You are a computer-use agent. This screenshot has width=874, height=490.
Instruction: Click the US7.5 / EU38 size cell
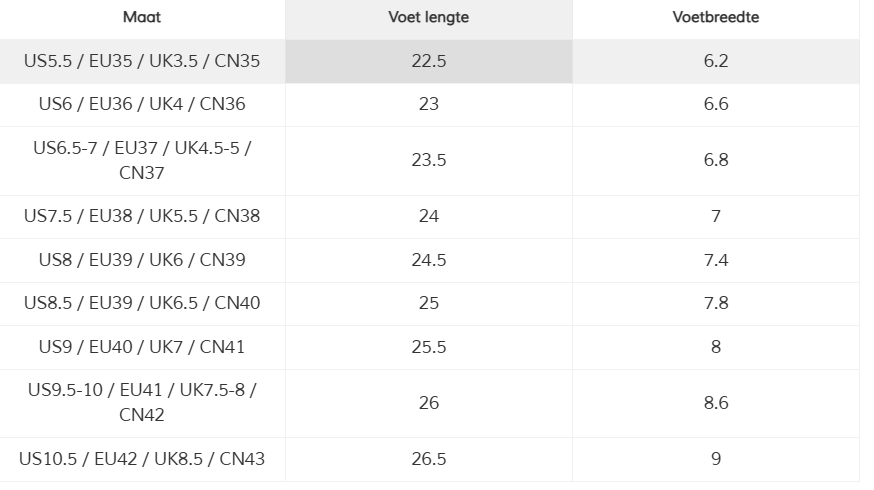tap(142, 217)
